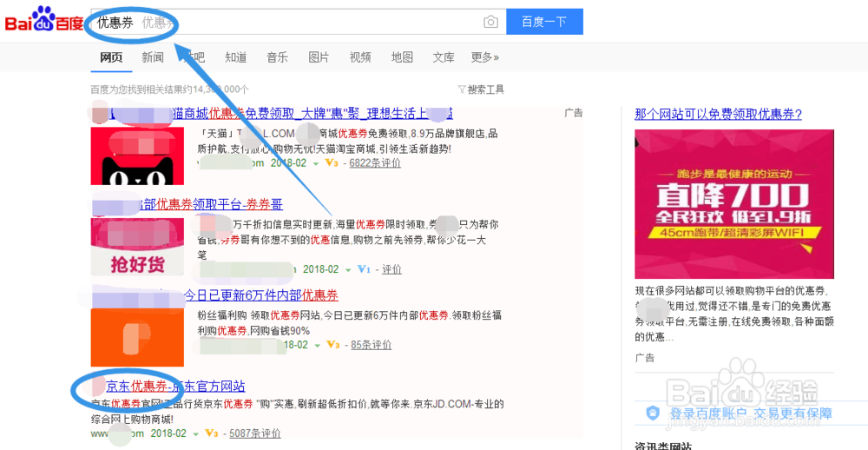This screenshot has width=868, height=450.
Task: Click the Baidu logo
Action: pyautogui.click(x=44, y=20)
